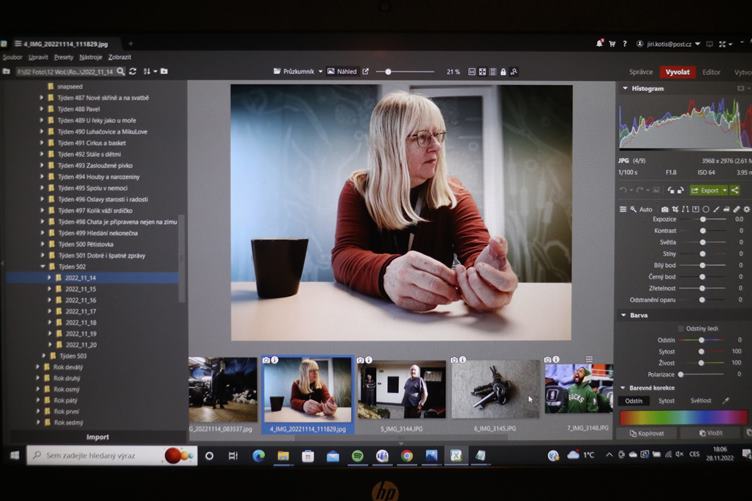This screenshot has width=752, height=501.
Task: Open the camera profile icon in tools row
Action: click(x=665, y=210)
